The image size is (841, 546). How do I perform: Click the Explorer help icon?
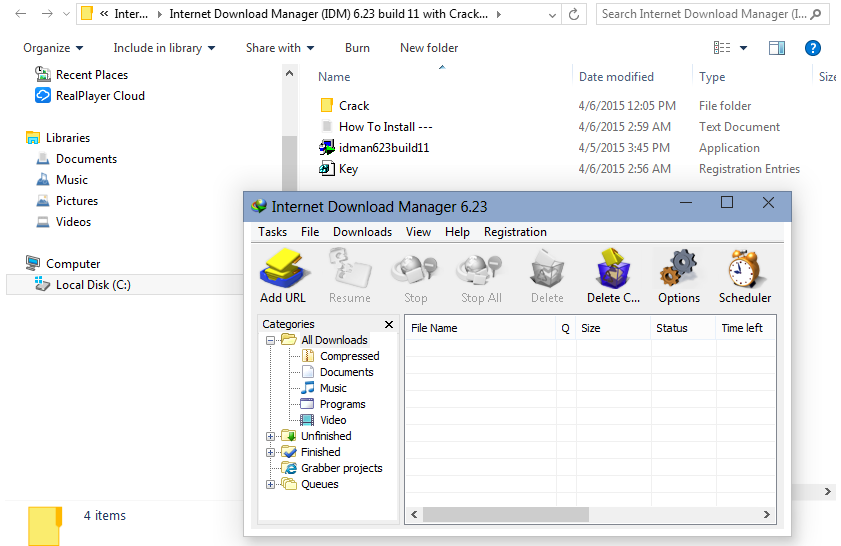(x=813, y=48)
